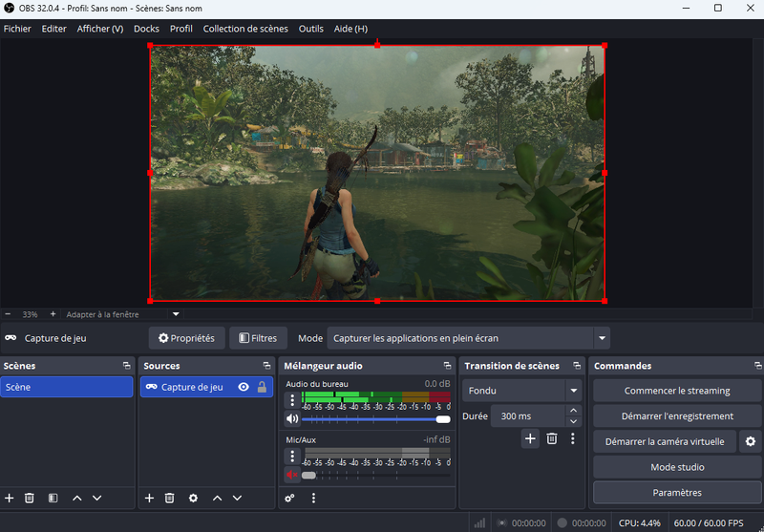Screen dimensions: 764x532
Task: Adjust Audio du bureau volume slider
Action: pos(375,419)
